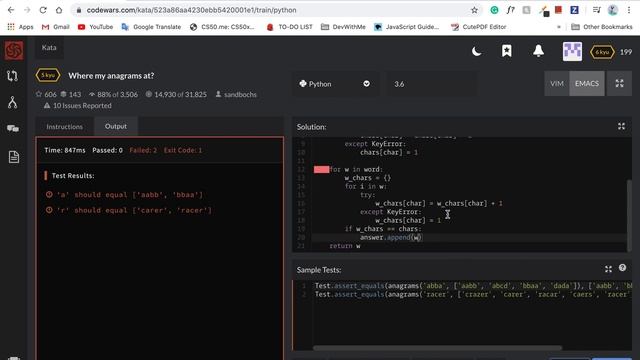640x360 pixels.
Task: Show more bookmarks chevron
Action: click(558, 27)
